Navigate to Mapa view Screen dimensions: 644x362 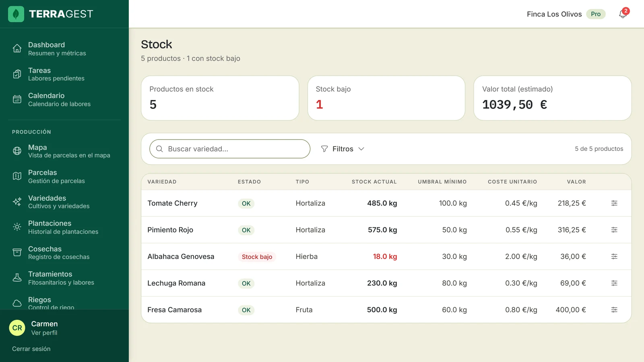[64, 151]
